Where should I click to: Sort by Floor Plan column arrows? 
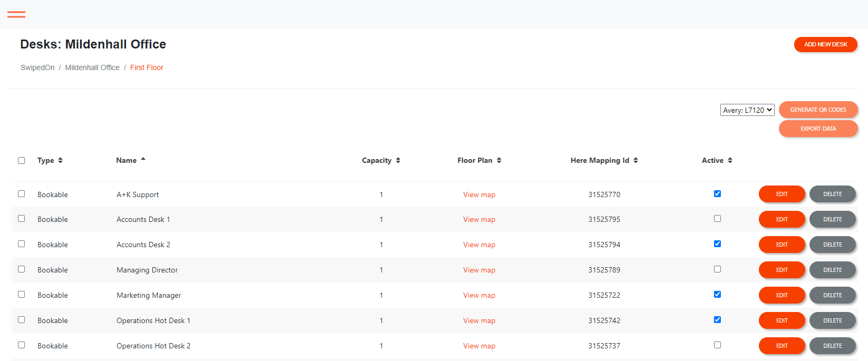(x=499, y=160)
